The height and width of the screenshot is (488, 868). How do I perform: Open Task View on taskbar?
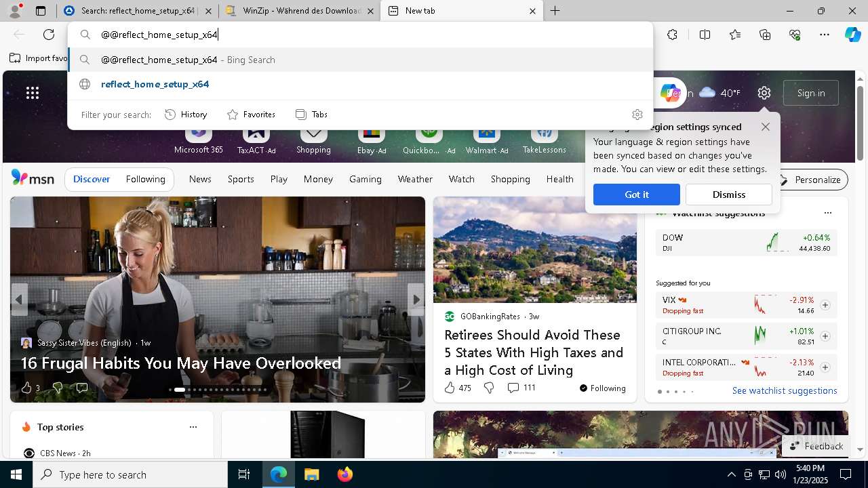click(244, 474)
